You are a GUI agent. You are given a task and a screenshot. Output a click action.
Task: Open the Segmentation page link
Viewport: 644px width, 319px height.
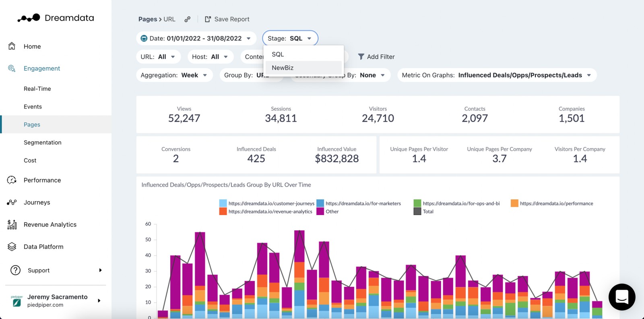(x=43, y=143)
